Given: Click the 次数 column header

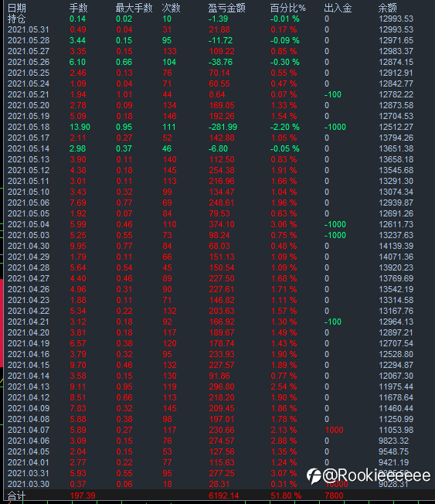Looking at the screenshot, I should tap(171, 8).
